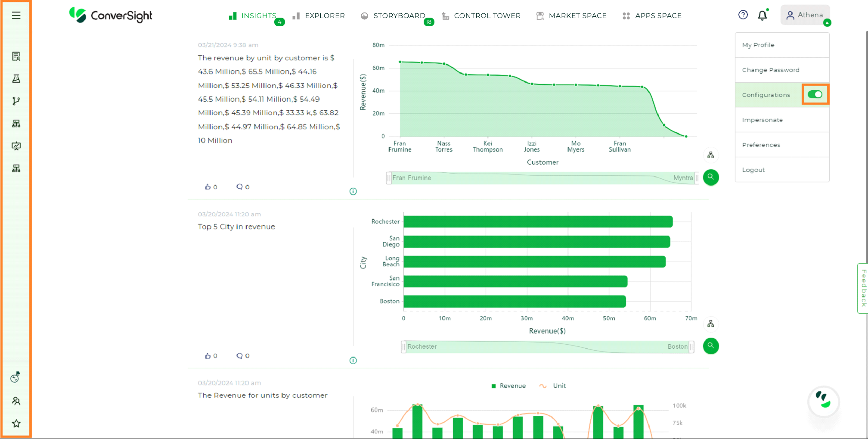The height and width of the screenshot is (439, 868).
Task: Open the lab flask icon in sidebar
Action: click(16, 78)
